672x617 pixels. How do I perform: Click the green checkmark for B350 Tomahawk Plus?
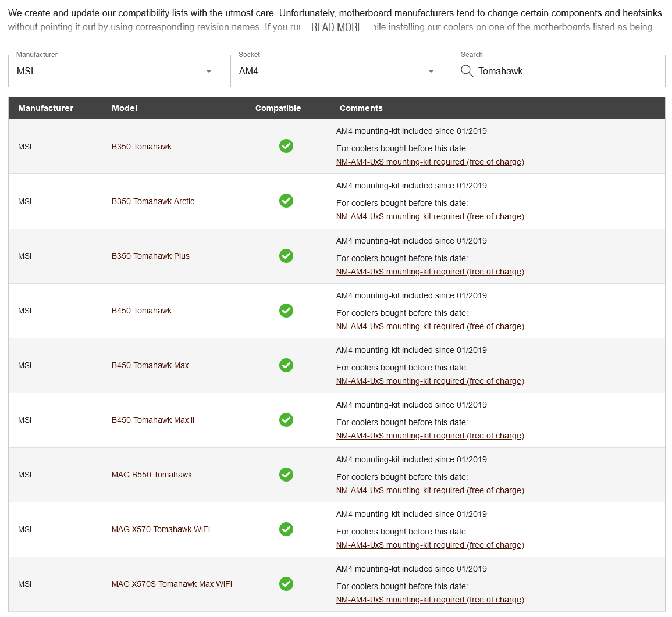coord(286,256)
